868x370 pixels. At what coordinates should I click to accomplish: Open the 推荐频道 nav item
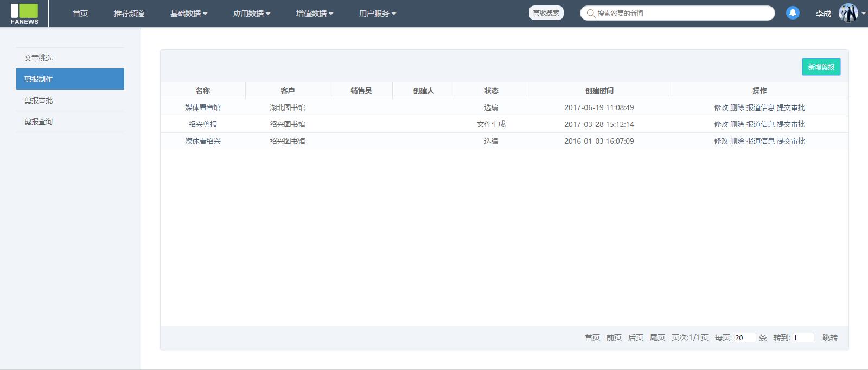[x=129, y=14]
